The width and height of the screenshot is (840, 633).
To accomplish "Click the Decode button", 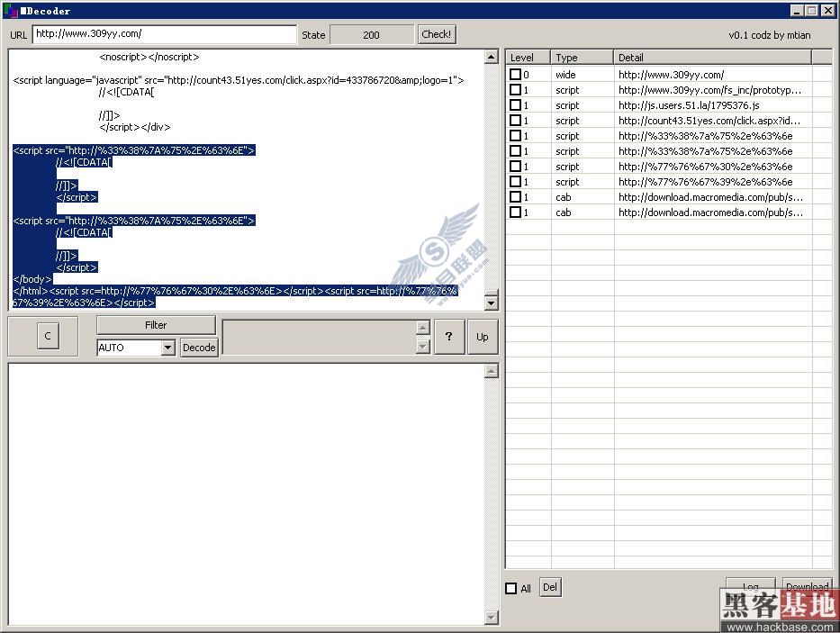I will [x=199, y=348].
